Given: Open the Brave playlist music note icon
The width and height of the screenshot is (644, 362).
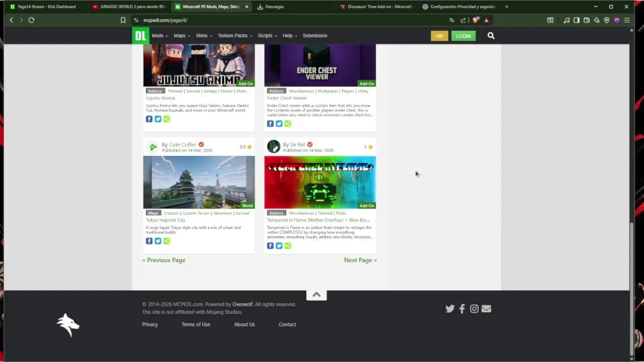Looking at the screenshot, I should click(567, 20).
